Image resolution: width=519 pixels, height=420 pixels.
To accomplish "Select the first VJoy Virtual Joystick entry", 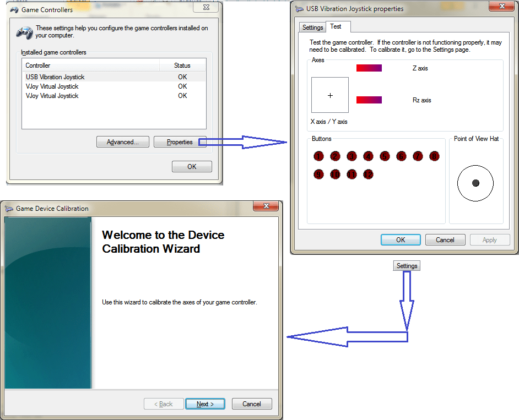I will pos(52,86).
